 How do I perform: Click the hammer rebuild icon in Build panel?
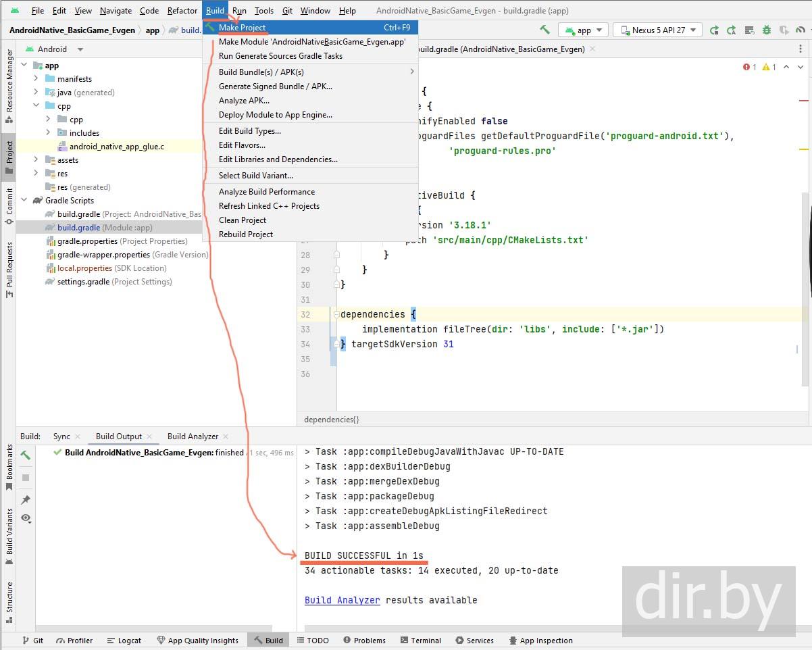[x=26, y=455]
